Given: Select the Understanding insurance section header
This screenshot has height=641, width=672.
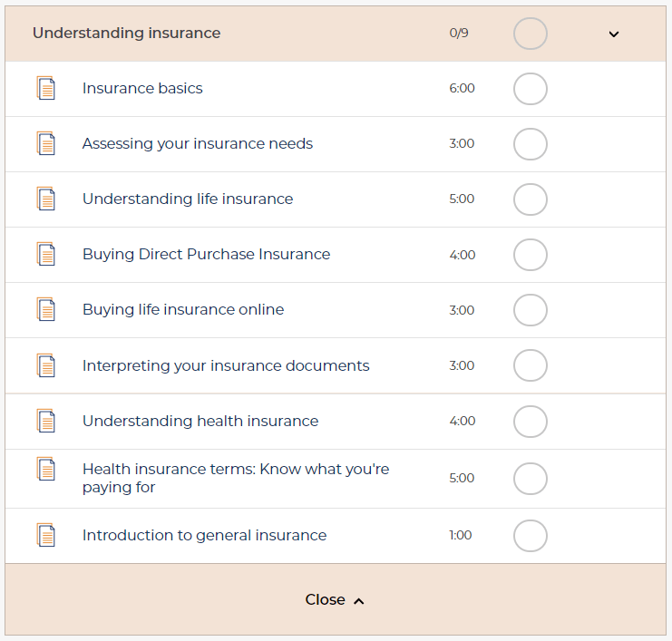Looking at the screenshot, I should (x=127, y=34).
